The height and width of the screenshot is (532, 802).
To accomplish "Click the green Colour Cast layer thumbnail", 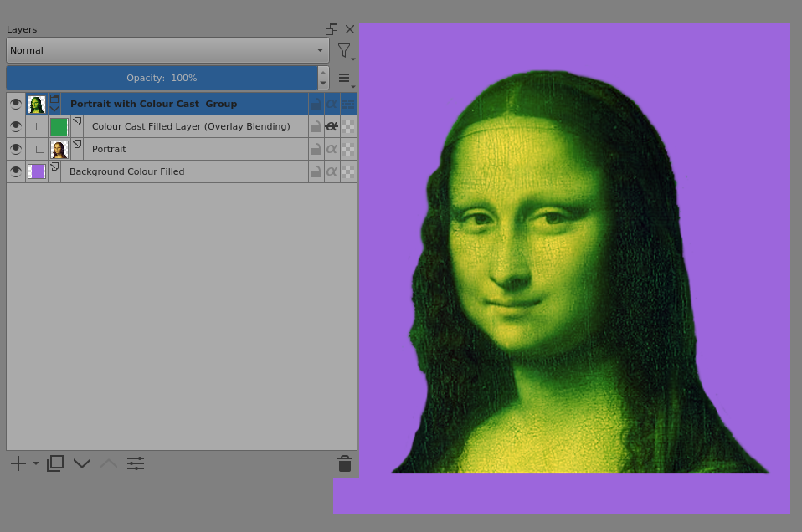I will point(59,126).
